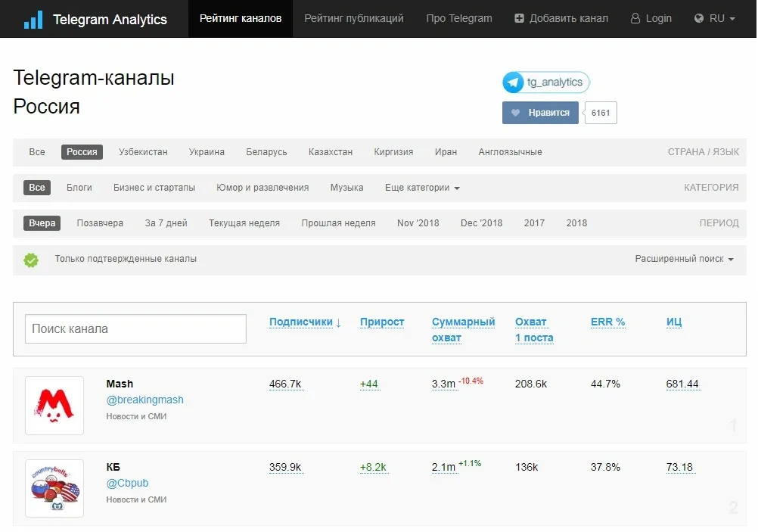
Task: Click the globe icon beside RU
Action: click(x=698, y=18)
